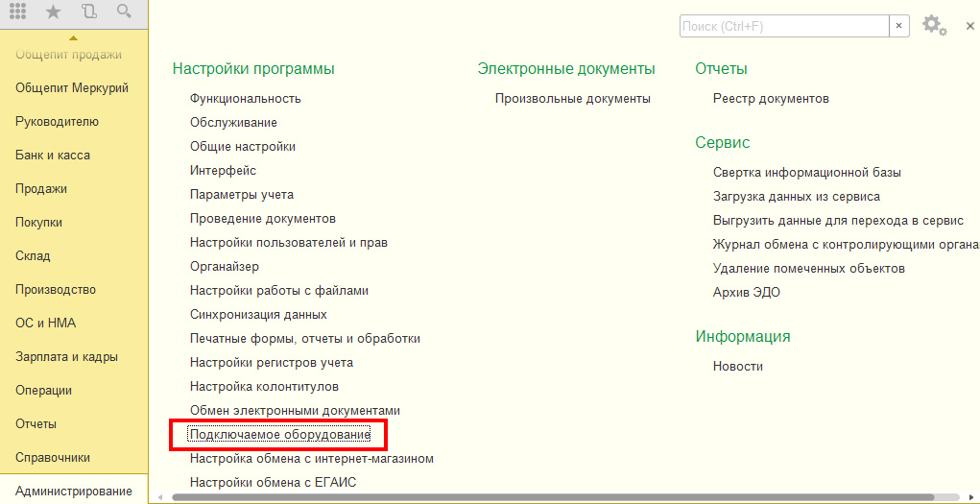This screenshot has height=504, width=980.
Task: Open Проведение документов
Action: tap(263, 219)
